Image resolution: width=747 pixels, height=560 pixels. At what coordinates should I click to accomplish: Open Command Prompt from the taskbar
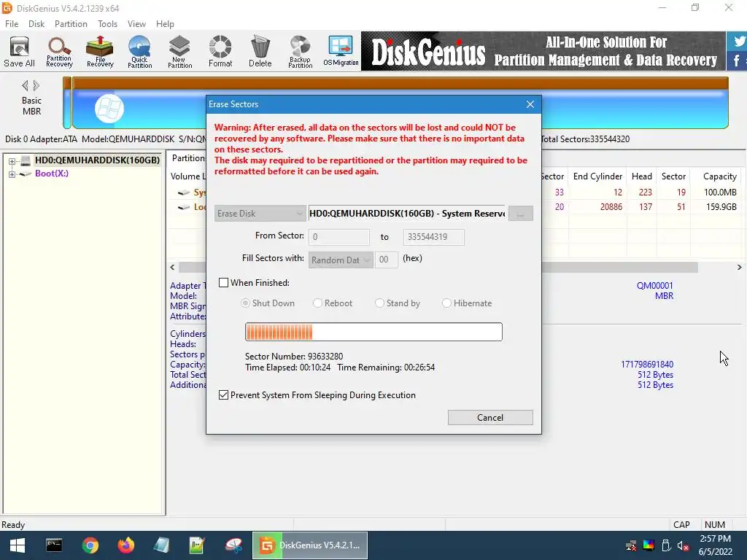pyautogui.click(x=54, y=545)
